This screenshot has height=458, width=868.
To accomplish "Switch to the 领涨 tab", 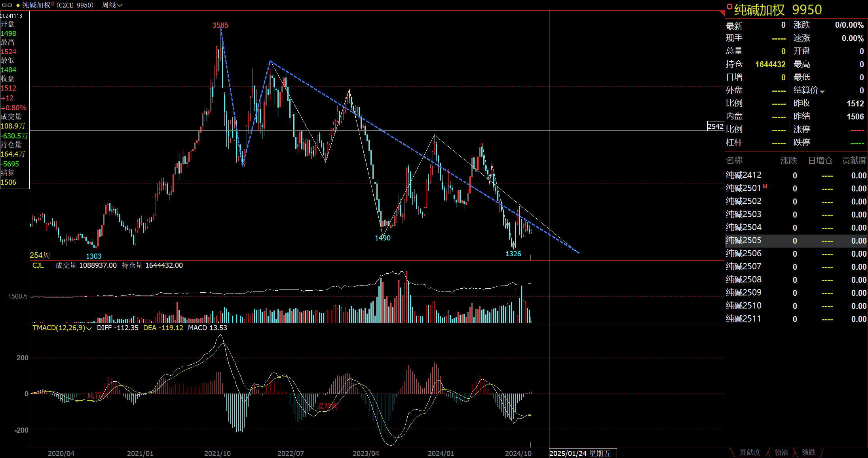I will pyautogui.click(x=781, y=452).
